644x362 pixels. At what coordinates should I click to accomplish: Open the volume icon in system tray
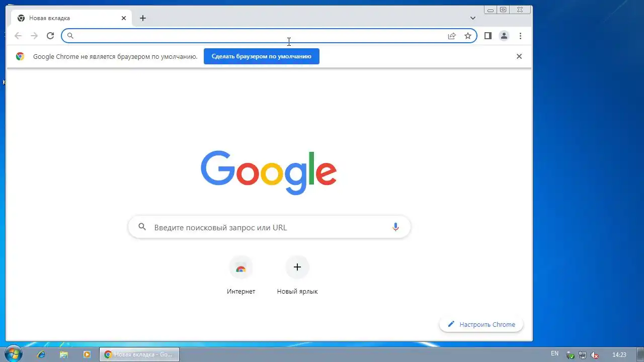(595, 354)
